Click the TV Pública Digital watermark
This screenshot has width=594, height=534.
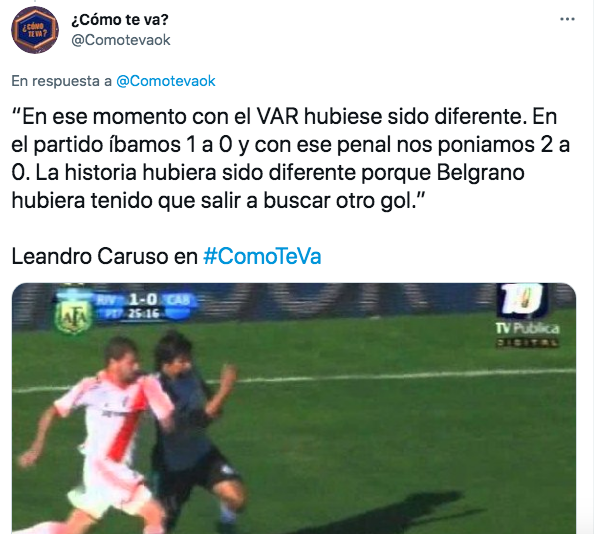pyautogui.click(x=527, y=335)
